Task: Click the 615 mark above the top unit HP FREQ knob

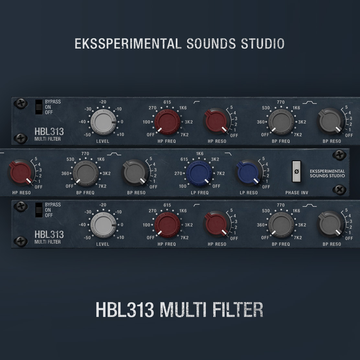Action: (x=167, y=102)
